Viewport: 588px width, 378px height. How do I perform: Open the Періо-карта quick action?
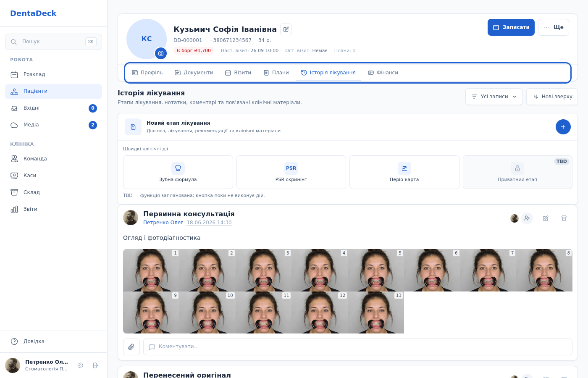tap(404, 172)
